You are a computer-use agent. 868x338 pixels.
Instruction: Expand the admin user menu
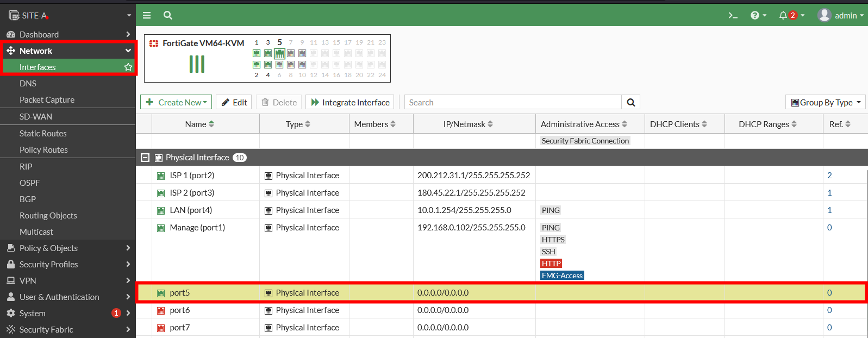[x=840, y=15]
